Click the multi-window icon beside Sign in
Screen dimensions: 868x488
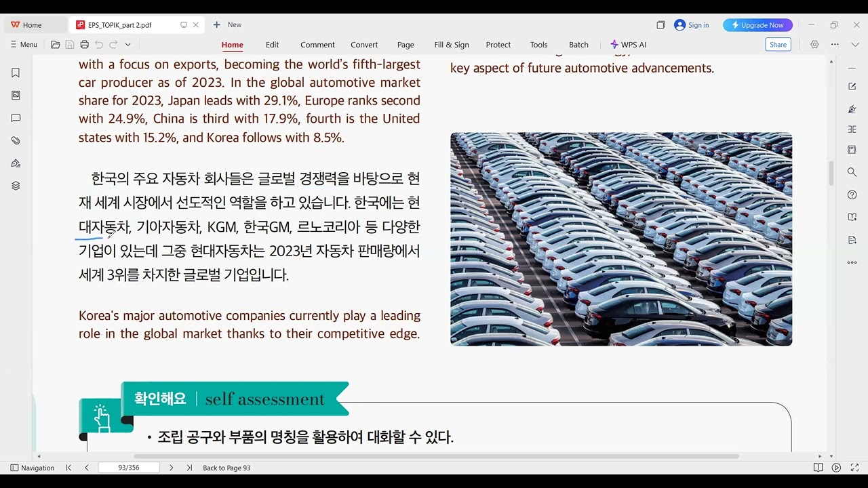[660, 25]
